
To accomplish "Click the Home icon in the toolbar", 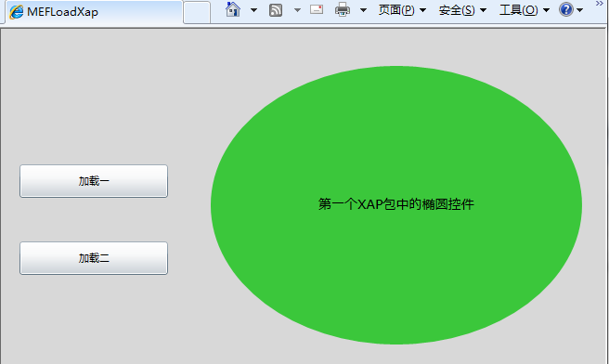I will point(233,9).
